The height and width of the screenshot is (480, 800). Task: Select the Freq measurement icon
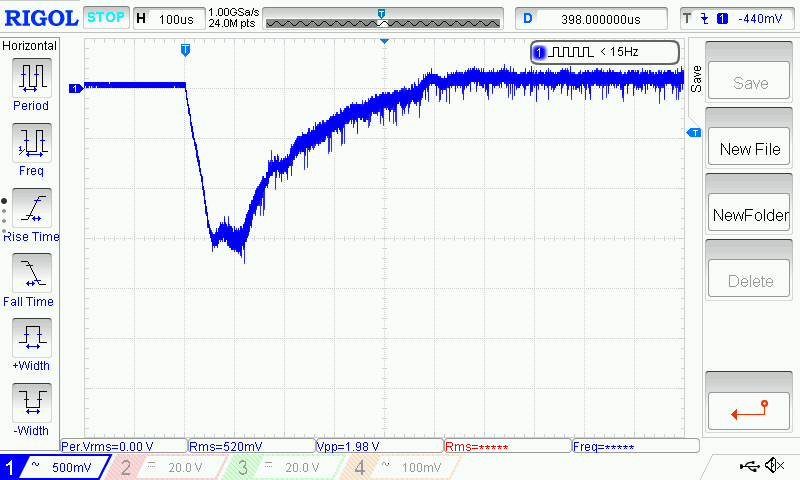pyautogui.click(x=31, y=142)
